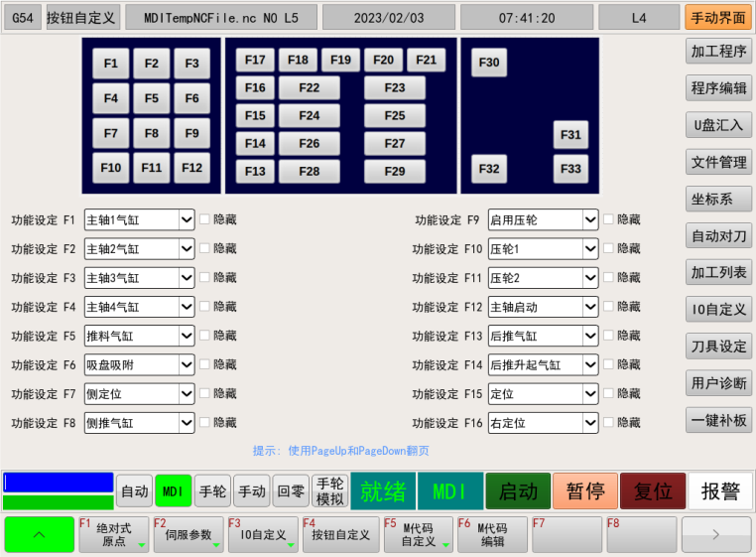Click the blue progress bar at bottom left
The height and width of the screenshot is (557, 756).
[x=59, y=483]
